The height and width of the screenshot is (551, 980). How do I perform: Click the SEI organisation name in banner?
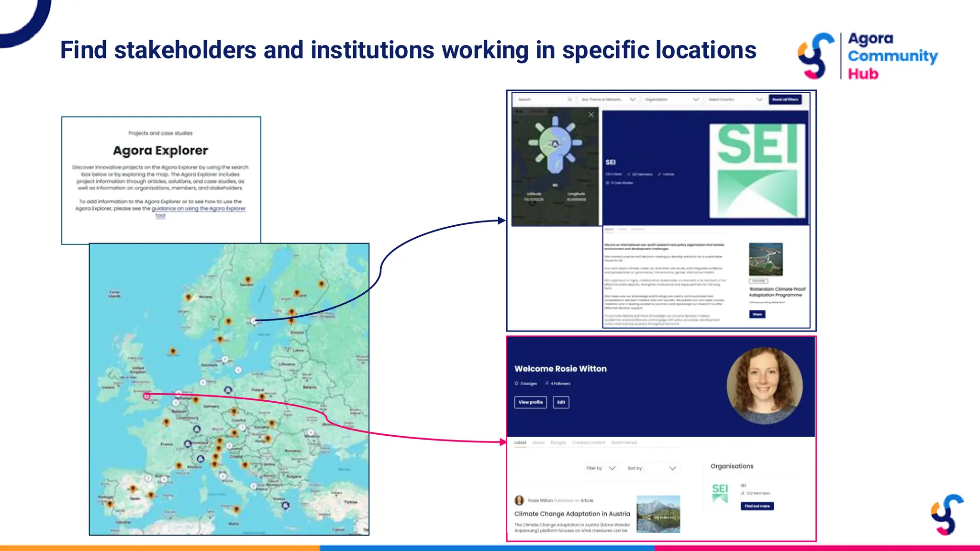click(x=611, y=162)
